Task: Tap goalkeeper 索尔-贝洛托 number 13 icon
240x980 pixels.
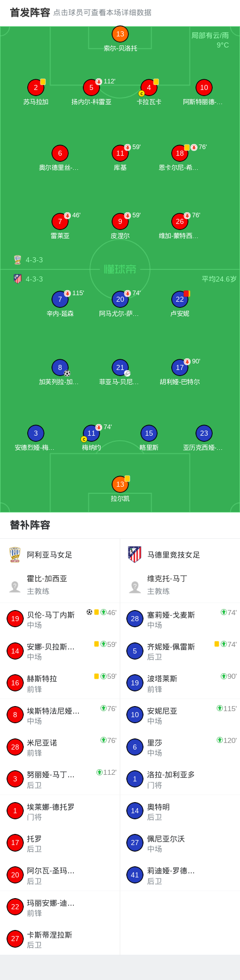Action: coord(120,34)
